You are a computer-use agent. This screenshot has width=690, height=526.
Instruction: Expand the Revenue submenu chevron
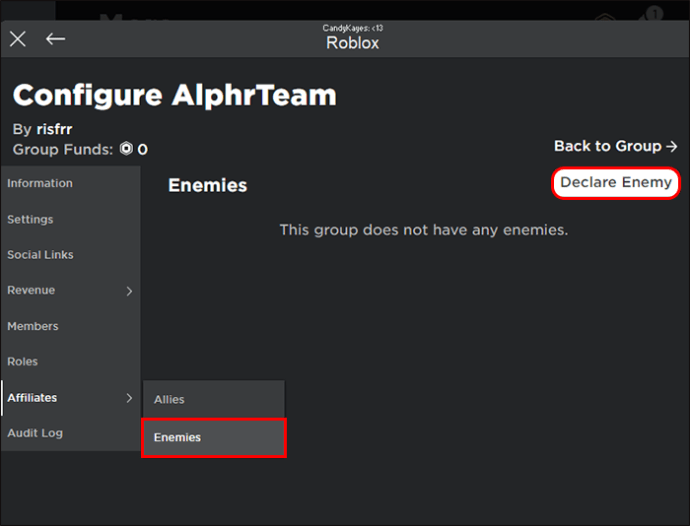click(129, 291)
